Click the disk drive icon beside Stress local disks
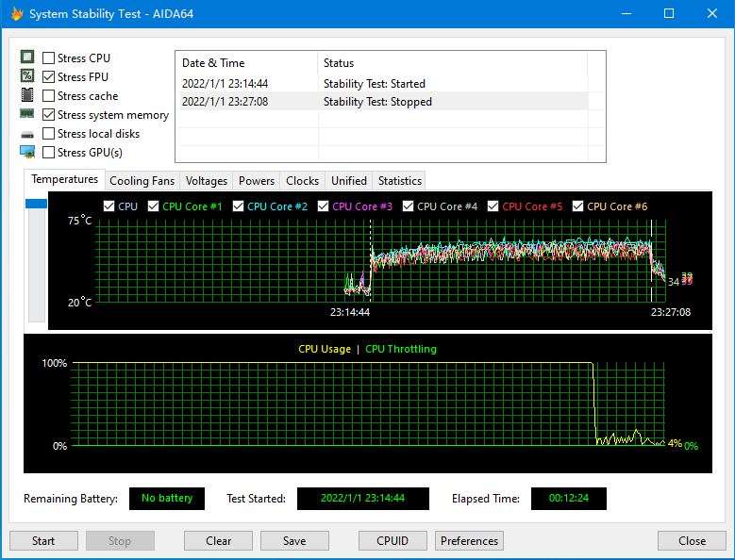This screenshot has height=560, width=735. [x=27, y=134]
